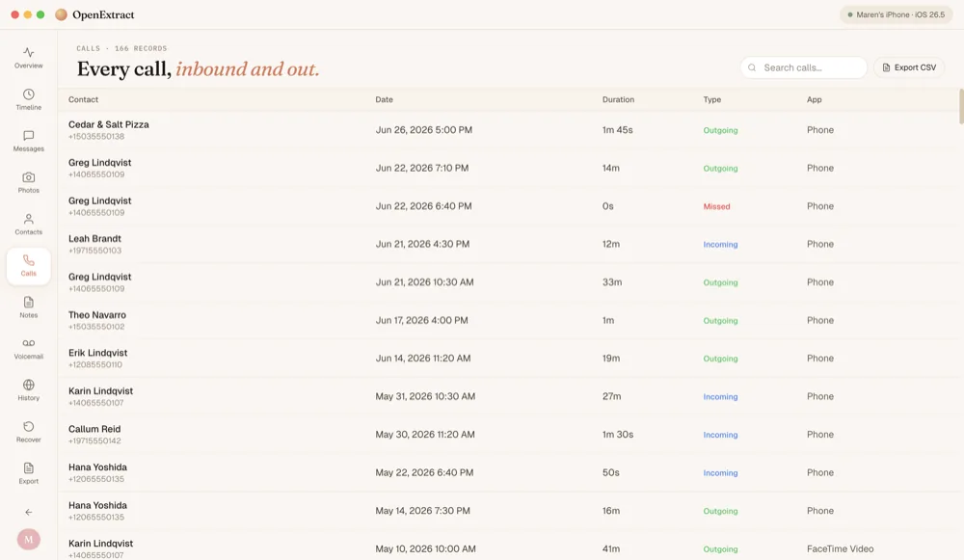Click the 50s duration cell
This screenshot has width=964, height=560.
(x=610, y=472)
